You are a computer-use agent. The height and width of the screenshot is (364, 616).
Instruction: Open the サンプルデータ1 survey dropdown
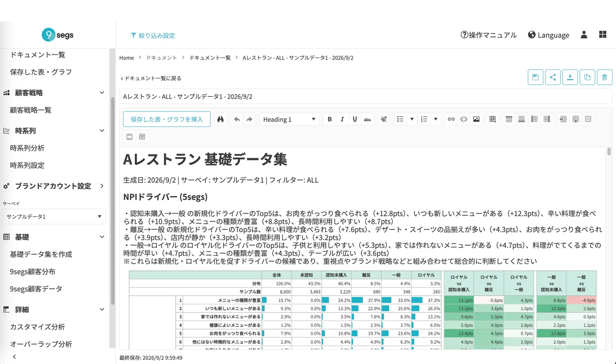[x=54, y=217]
